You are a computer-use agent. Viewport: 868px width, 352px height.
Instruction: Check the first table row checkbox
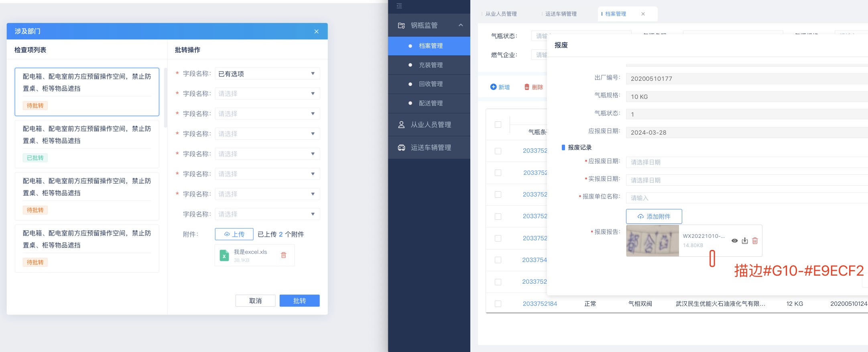click(x=498, y=151)
